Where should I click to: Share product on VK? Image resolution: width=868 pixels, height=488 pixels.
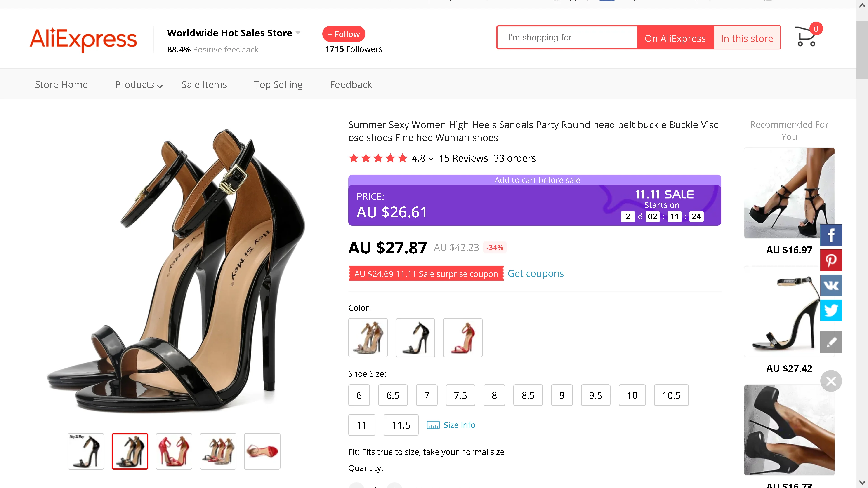pyautogui.click(x=831, y=285)
